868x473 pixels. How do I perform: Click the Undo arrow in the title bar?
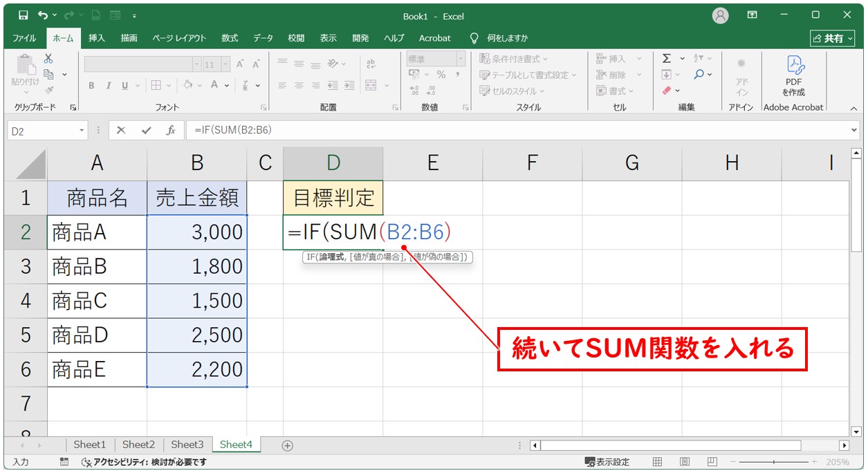44,15
